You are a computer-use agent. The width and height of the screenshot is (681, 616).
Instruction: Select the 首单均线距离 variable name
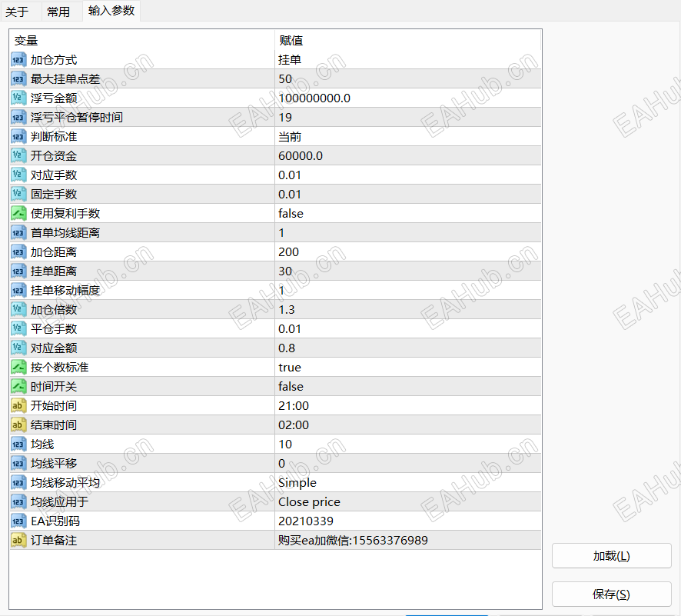(x=65, y=233)
